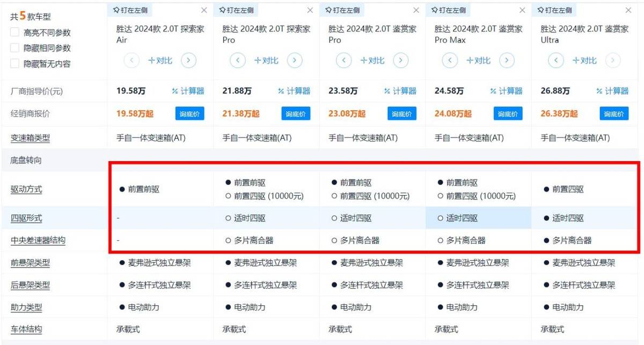Click the previous arrow under 鉴赏家 Pro Max
Viewport: 644px width, 345px height.
point(451,61)
